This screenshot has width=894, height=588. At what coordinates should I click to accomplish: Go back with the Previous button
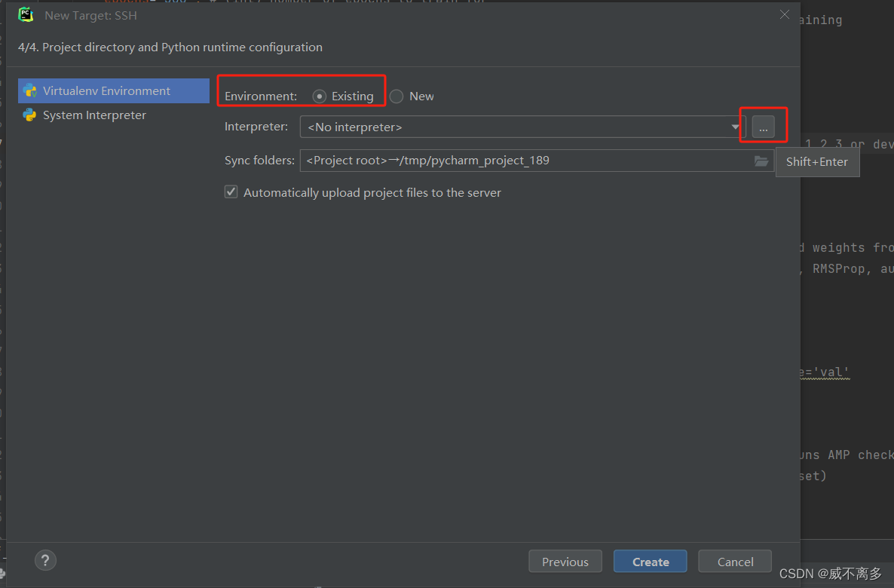[x=565, y=561]
